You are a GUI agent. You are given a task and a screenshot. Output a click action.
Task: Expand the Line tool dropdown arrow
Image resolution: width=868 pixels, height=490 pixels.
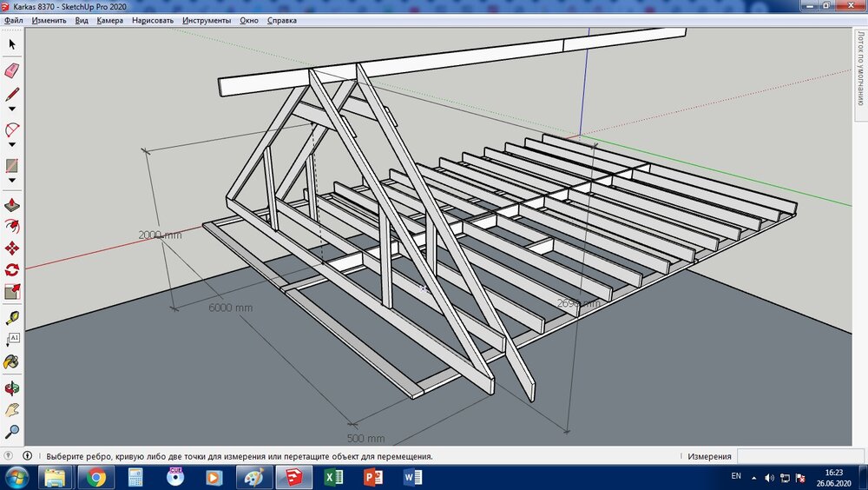click(12, 109)
